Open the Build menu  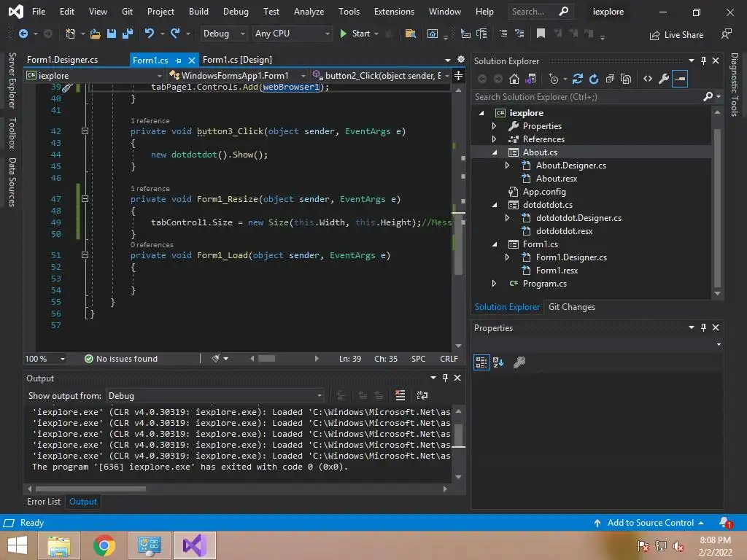tap(198, 12)
